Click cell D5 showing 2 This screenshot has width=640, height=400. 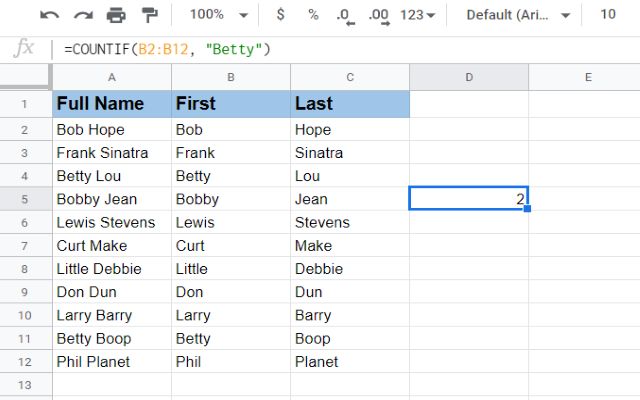[468, 199]
